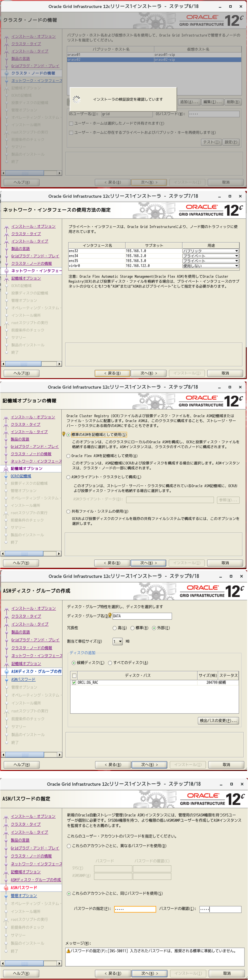Uncheck the ORCL:DG_RAC disk checkbox

coord(74,682)
